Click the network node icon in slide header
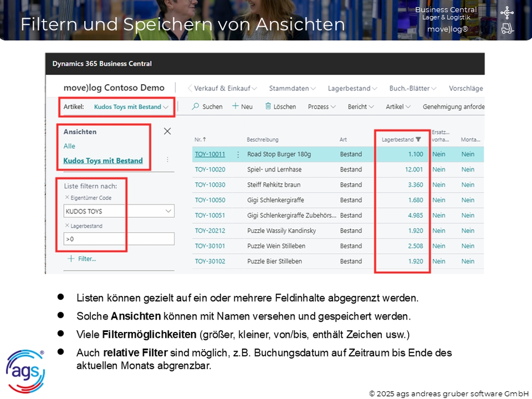This screenshot has width=532, height=399. (x=507, y=12)
